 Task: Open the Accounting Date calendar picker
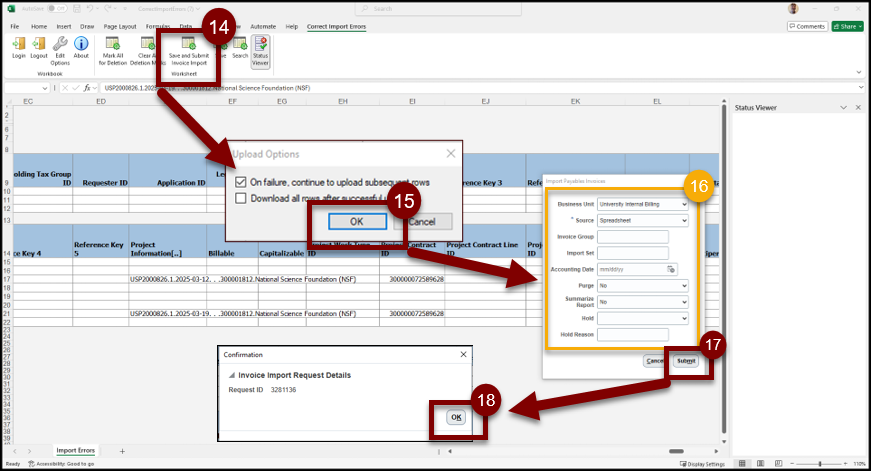(x=672, y=269)
